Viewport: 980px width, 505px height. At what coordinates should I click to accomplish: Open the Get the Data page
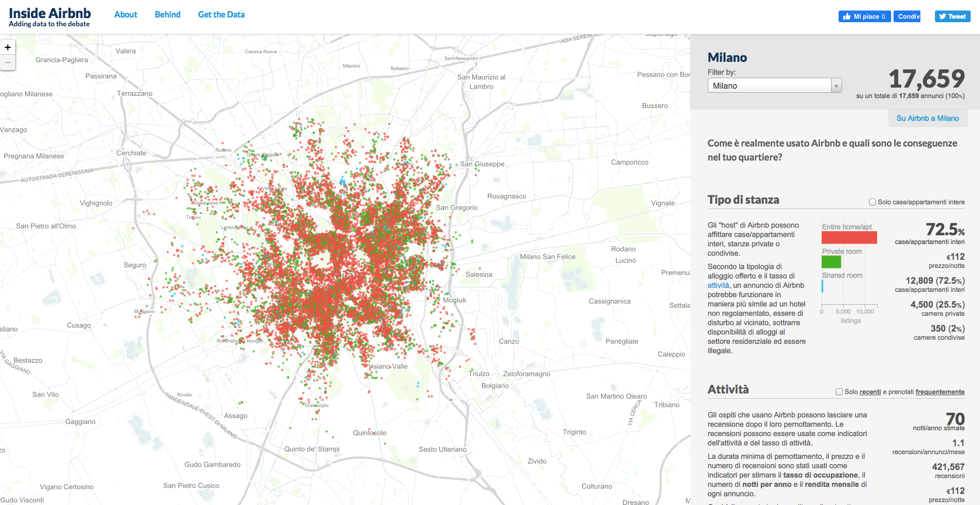pyautogui.click(x=221, y=15)
